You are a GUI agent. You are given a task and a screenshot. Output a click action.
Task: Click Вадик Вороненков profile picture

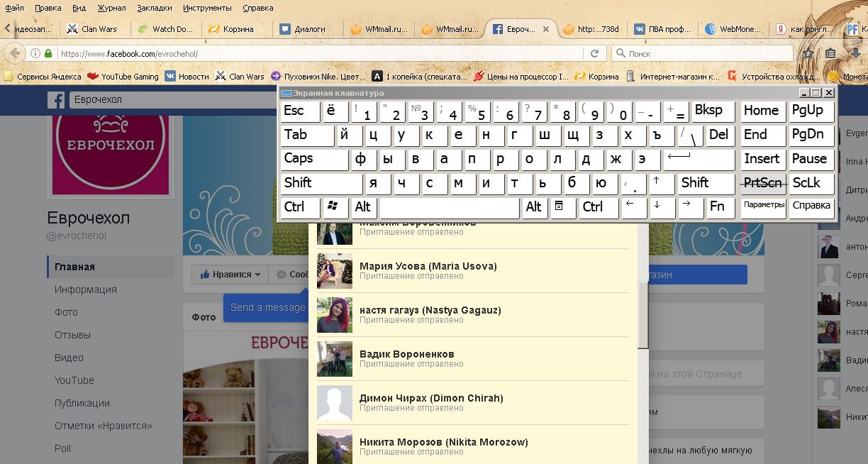(x=335, y=359)
